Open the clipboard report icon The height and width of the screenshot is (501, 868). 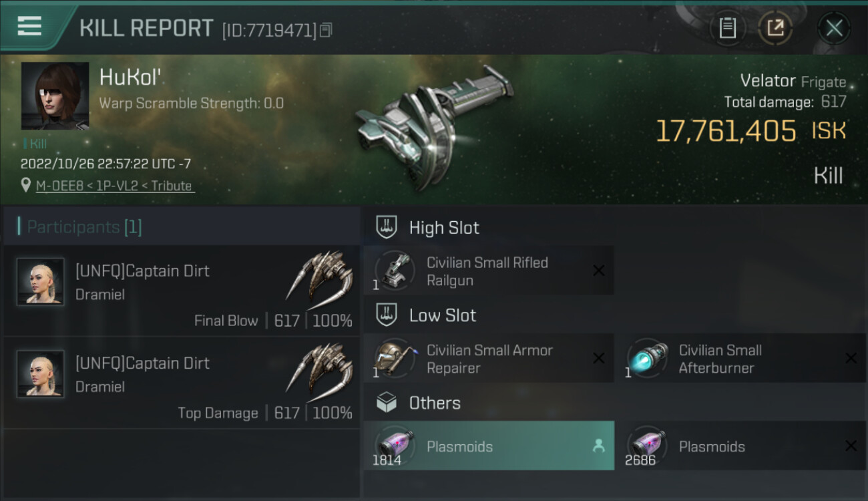point(727,28)
